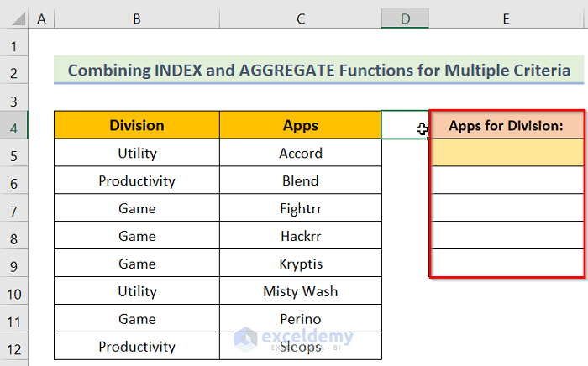The width and height of the screenshot is (588, 366).
Task: Click the 'Accord' cell
Action: click(x=301, y=153)
